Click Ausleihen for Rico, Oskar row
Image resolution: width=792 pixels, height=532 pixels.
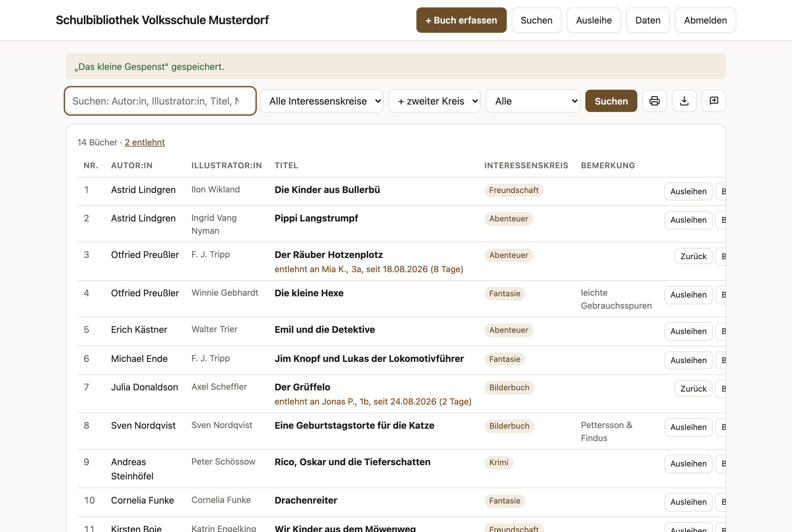688,463
